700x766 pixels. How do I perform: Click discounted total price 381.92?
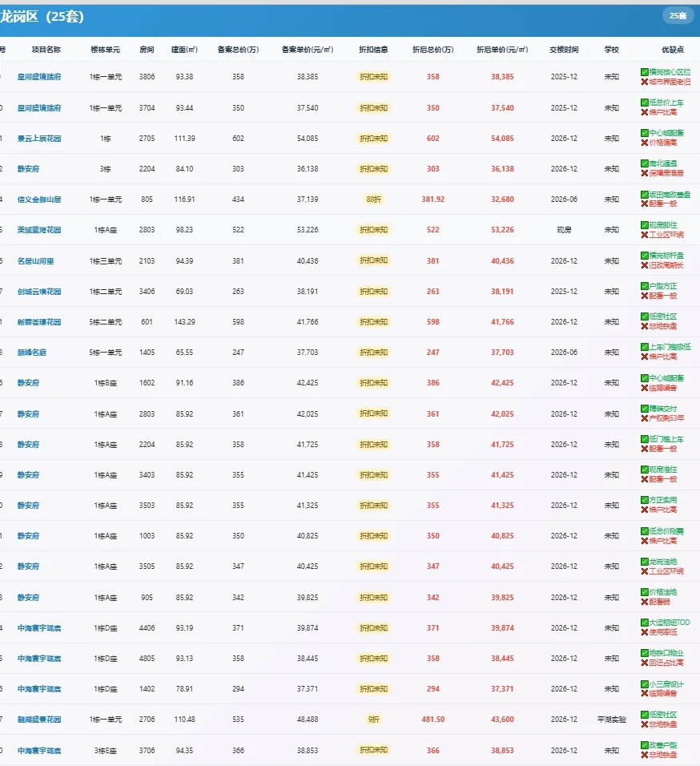[433, 200]
